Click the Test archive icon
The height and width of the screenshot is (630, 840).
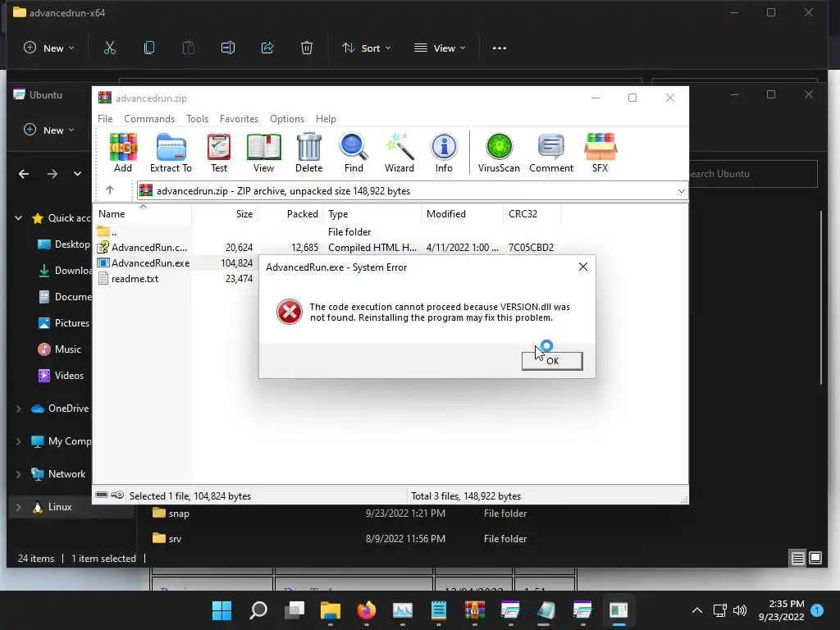218,153
